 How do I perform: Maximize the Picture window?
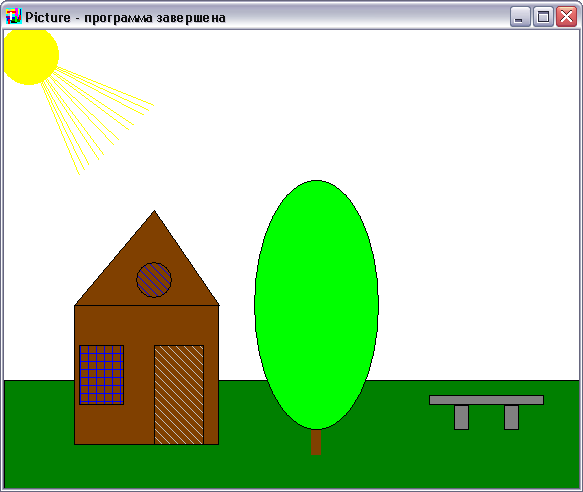543,17
